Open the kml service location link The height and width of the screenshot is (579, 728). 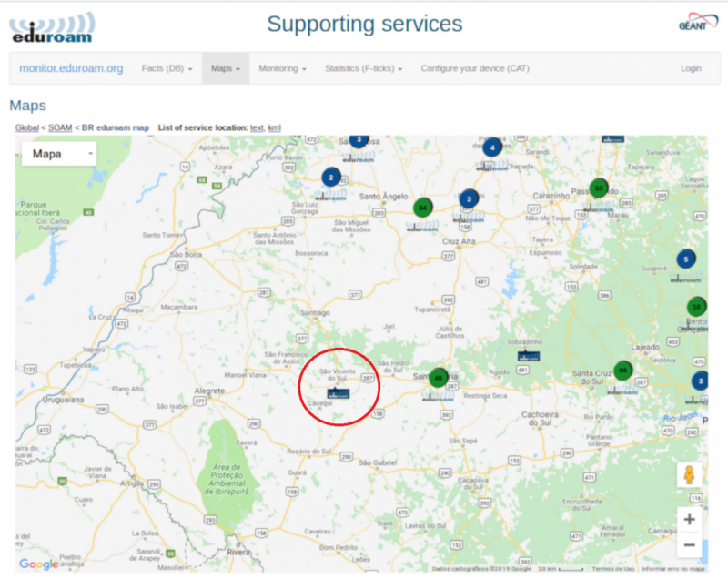tap(275, 127)
